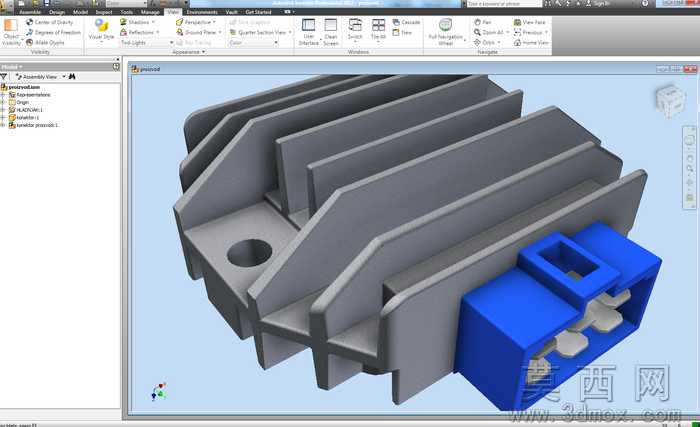Expand the Representations tree node
Viewport: 700px width, 427px height.
point(3,95)
